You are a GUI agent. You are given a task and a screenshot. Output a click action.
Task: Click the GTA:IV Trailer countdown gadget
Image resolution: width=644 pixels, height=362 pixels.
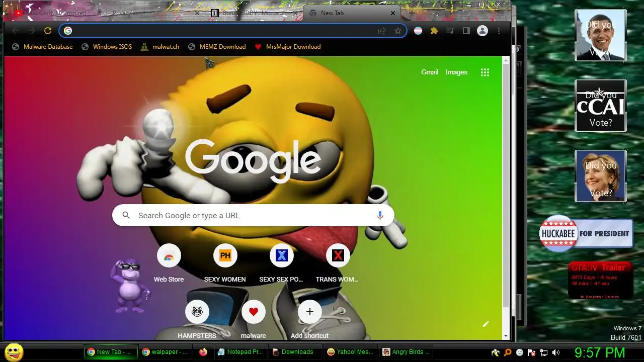601,281
